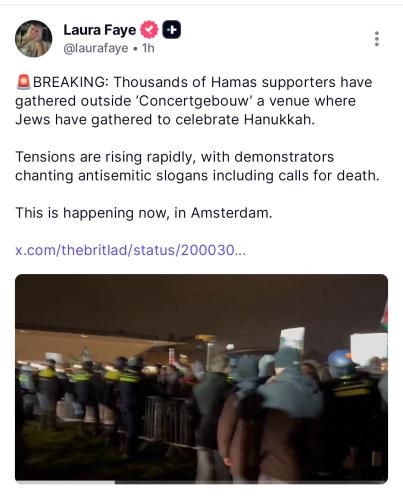This screenshot has height=500, width=403.
Task: Open the Laura Faye display name
Action: 100,30
